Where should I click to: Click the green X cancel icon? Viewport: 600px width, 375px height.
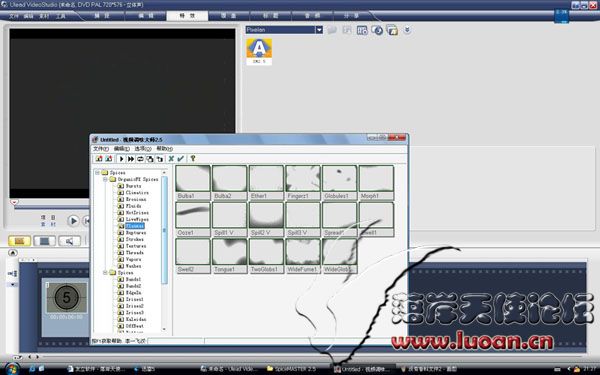(171, 158)
